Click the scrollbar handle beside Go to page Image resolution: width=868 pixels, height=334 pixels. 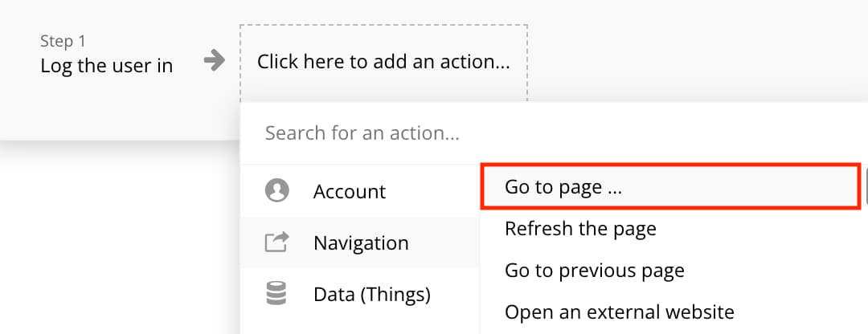point(866,186)
